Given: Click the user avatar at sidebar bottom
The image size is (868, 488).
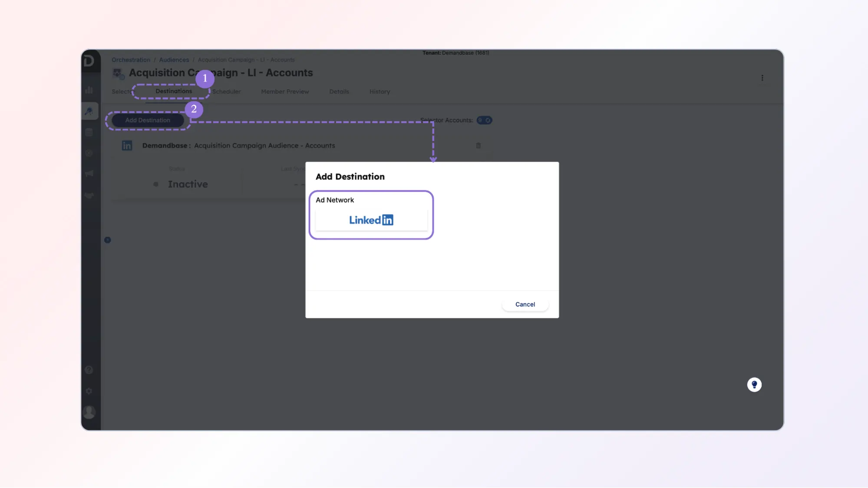Looking at the screenshot, I should (89, 412).
